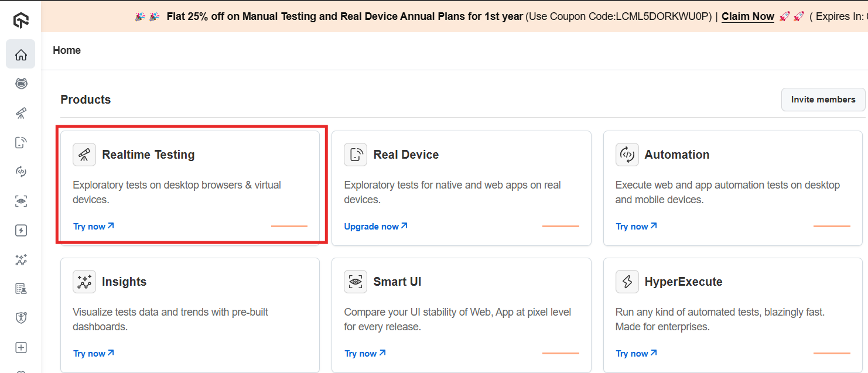Click the LambdaTest logo in the sidebar

(21, 21)
